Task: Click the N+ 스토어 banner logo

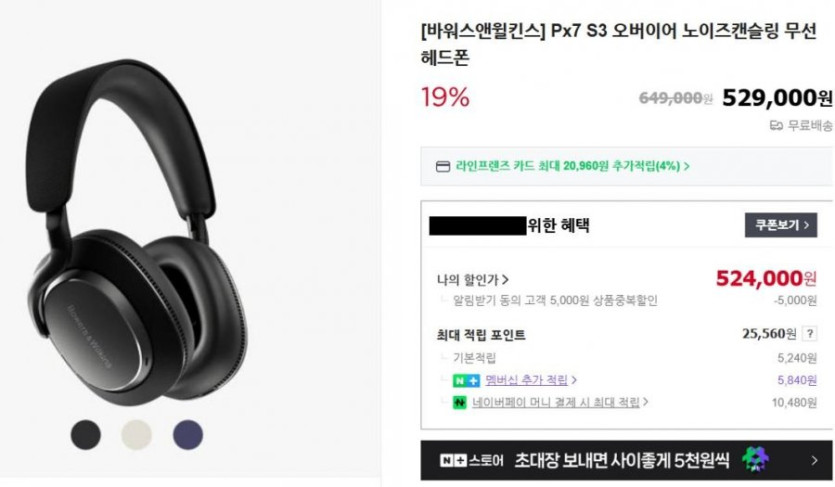Action: click(x=471, y=460)
